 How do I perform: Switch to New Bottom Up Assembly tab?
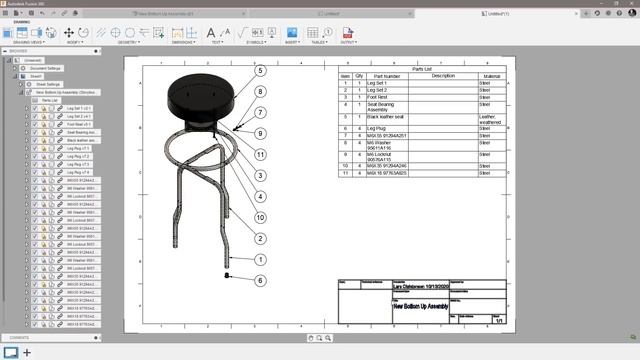[x=165, y=13]
